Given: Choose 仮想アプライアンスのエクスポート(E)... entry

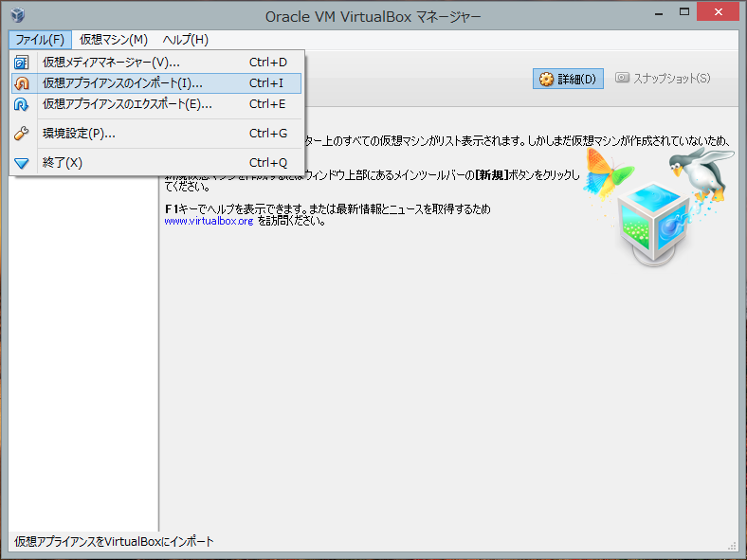Looking at the screenshot, I should tap(156, 104).
